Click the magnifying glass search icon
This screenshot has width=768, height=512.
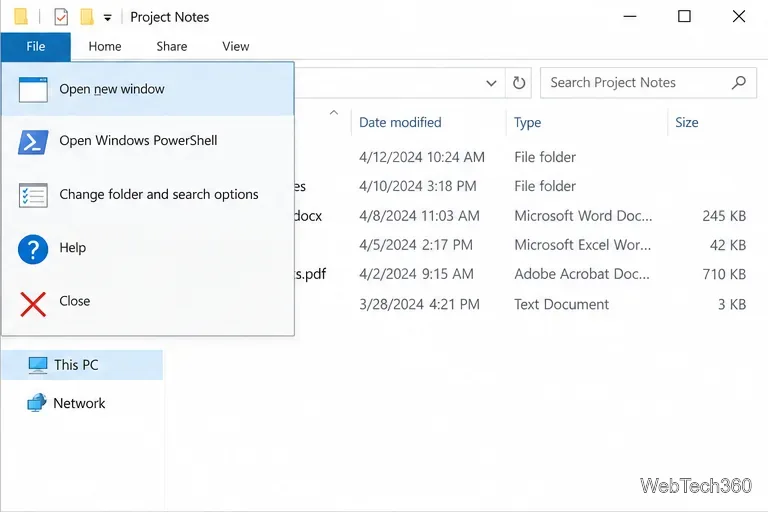pyautogui.click(x=739, y=83)
